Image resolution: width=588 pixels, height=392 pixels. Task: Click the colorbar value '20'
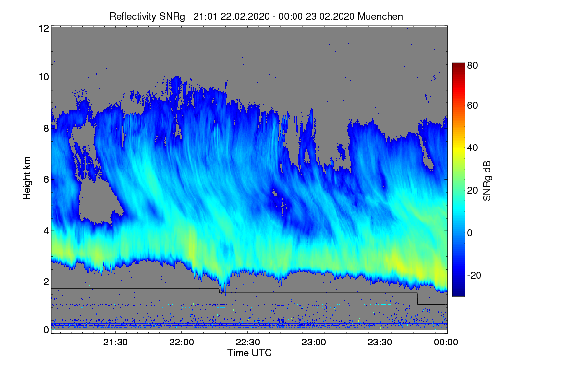[473, 191]
